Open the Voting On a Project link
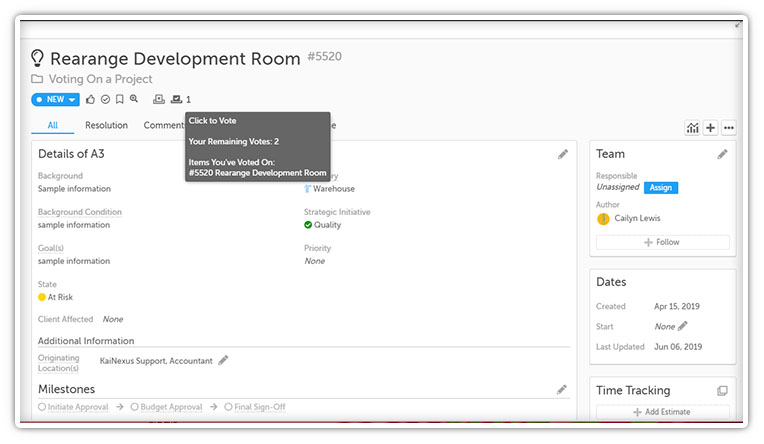764x444 pixels. 100,79
